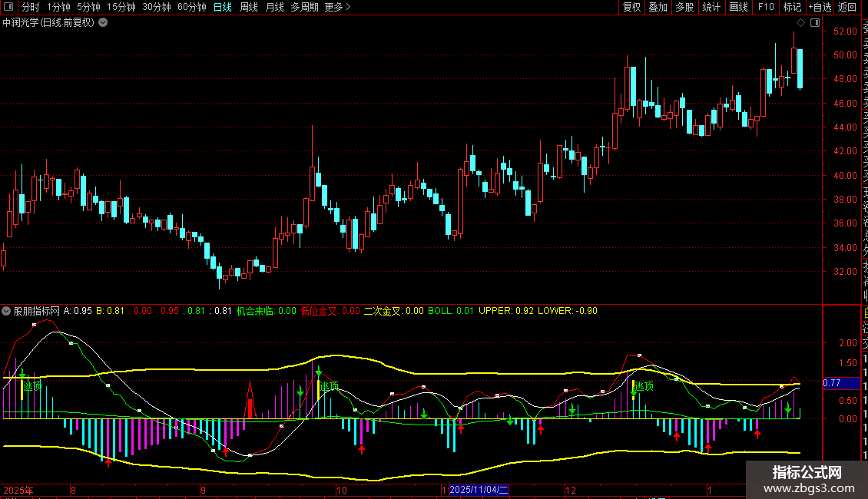Click the LOWER: -0.90 legend value
The height and width of the screenshot is (499, 868).
[568, 311]
